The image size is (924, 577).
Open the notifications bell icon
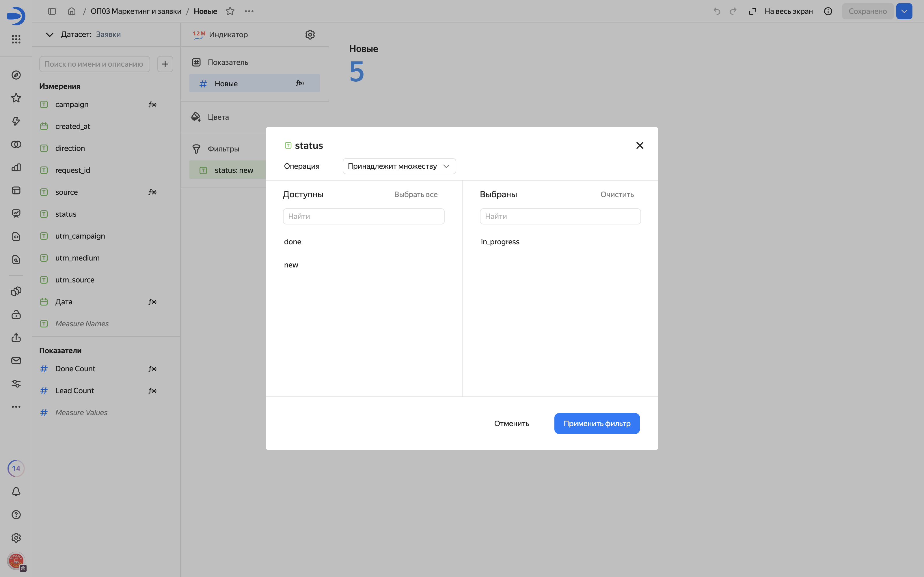pyautogui.click(x=16, y=492)
